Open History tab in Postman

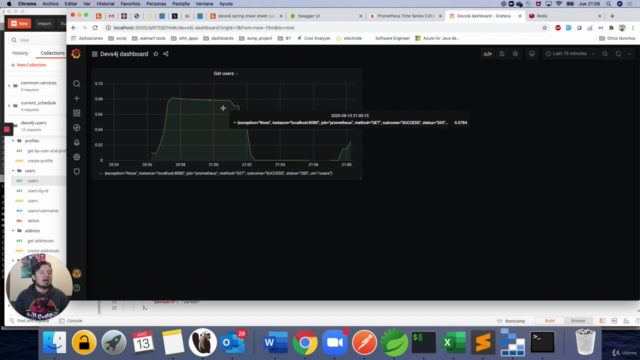point(20,53)
